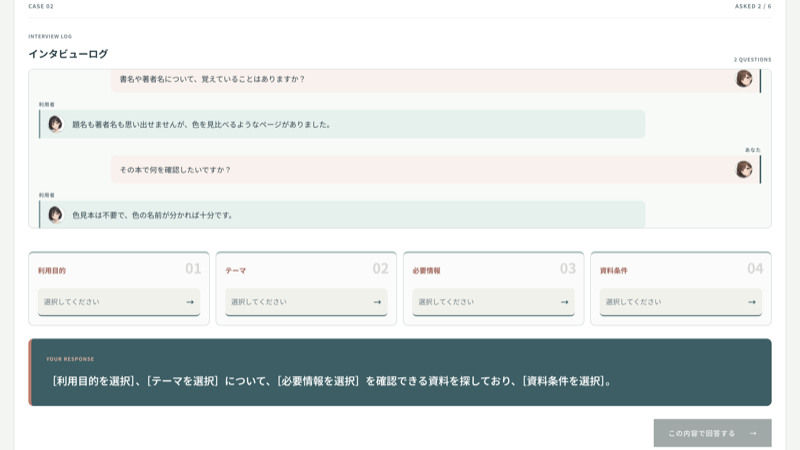
Task: Open the 資料条件 selection dropdown
Action: (681, 302)
